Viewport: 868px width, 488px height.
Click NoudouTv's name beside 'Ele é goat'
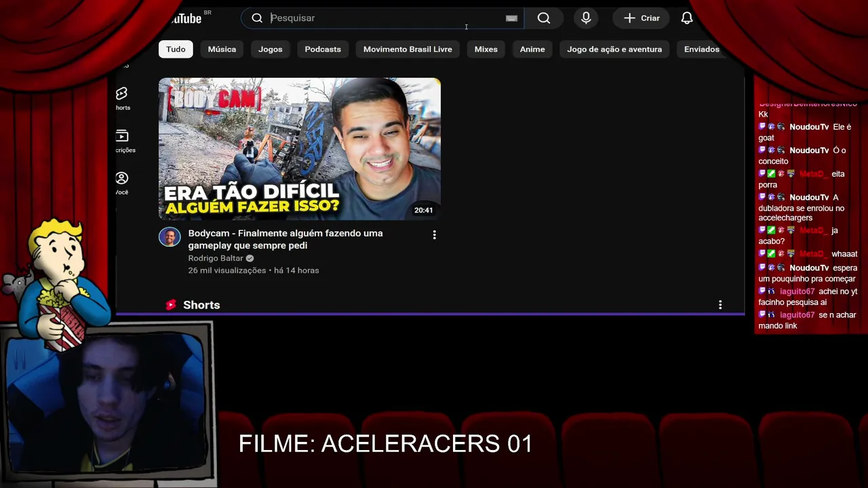point(809,127)
